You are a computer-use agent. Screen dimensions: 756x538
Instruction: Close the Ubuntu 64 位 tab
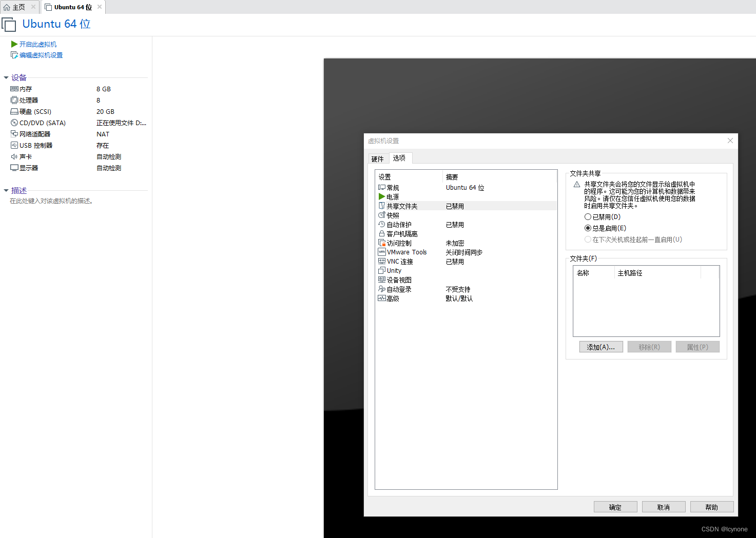(100, 7)
